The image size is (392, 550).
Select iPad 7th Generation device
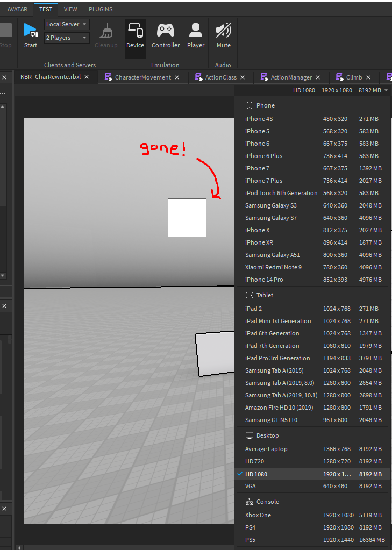pyautogui.click(x=313, y=346)
